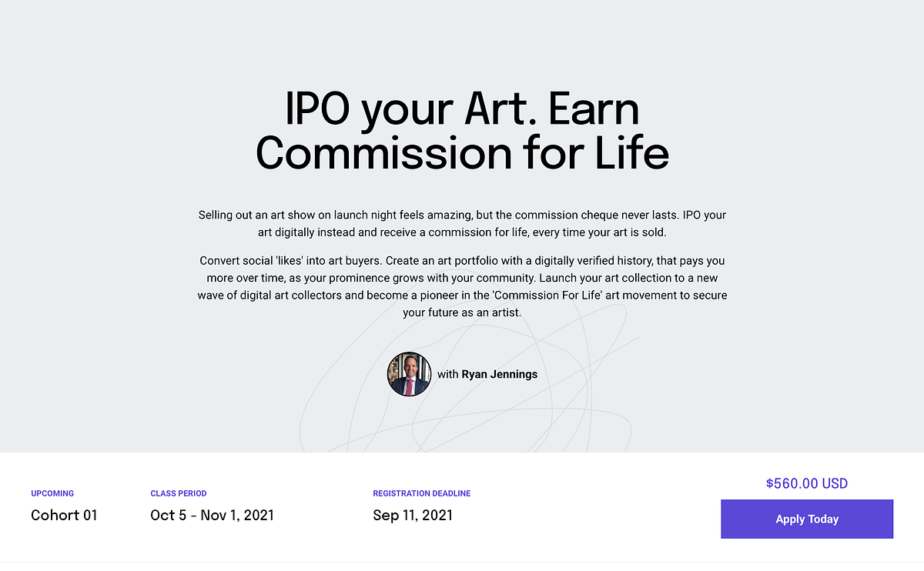This screenshot has height=571, width=924.
Task: Select the Cohort 01 label
Action: pyautogui.click(x=64, y=515)
